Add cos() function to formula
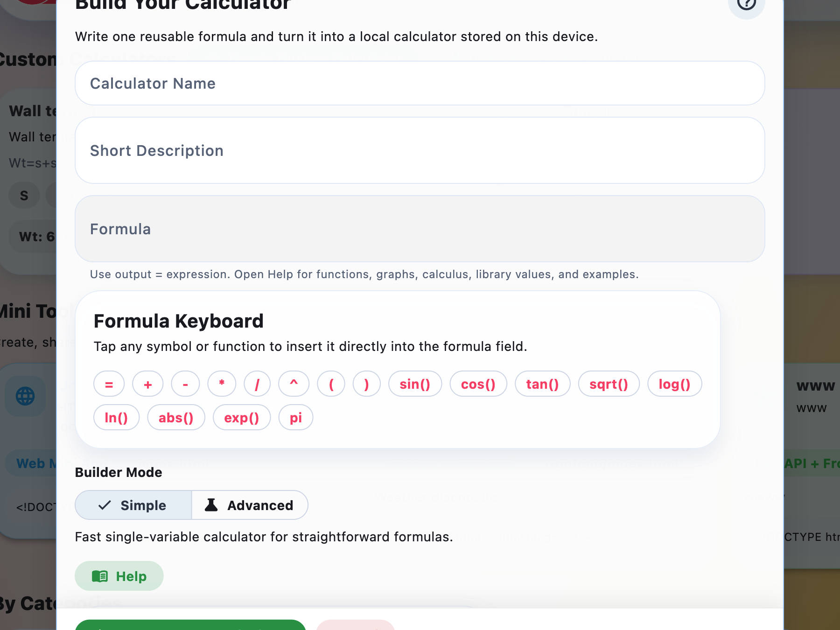 [478, 384]
